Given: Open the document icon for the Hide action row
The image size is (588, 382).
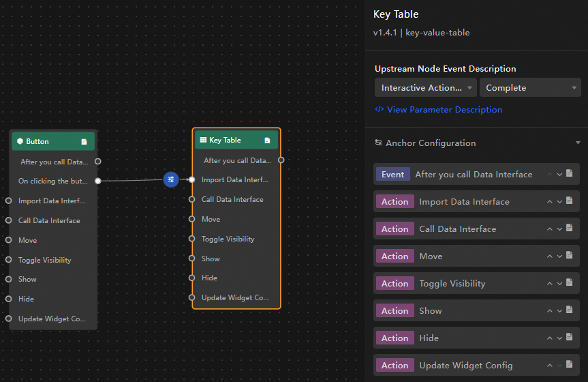Looking at the screenshot, I should click(569, 338).
